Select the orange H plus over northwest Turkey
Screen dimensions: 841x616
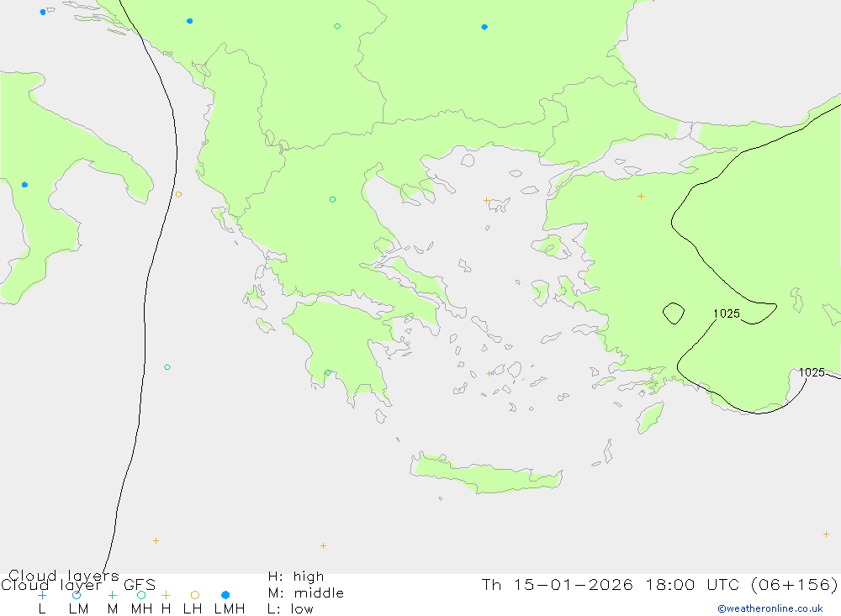pyautogui.click(x=640, y=196)
